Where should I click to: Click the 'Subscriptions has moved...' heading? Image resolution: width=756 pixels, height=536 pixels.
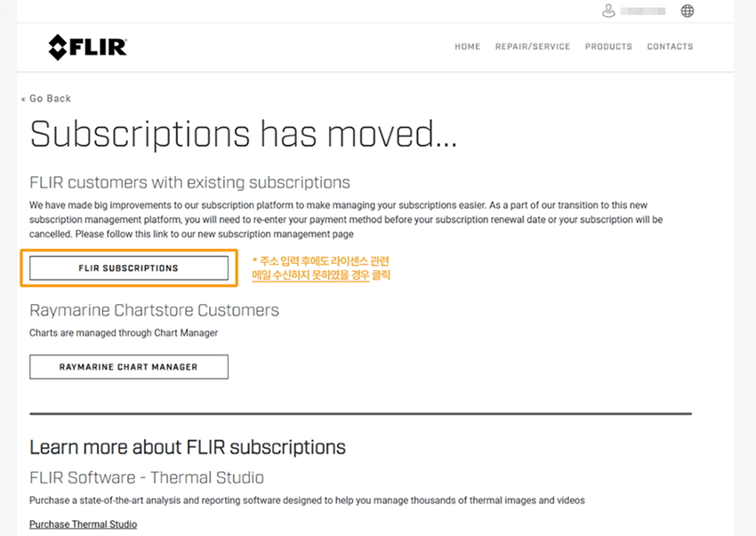(x=243, y=134)
